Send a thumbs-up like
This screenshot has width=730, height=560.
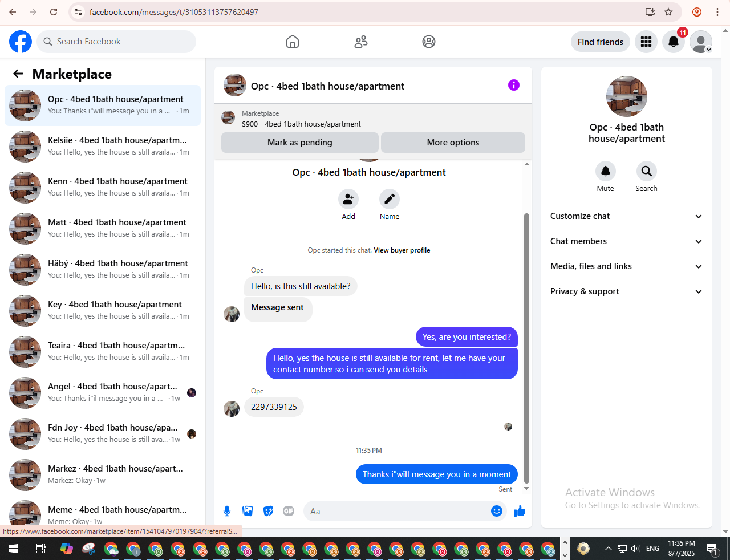click(x=520, y=511)
